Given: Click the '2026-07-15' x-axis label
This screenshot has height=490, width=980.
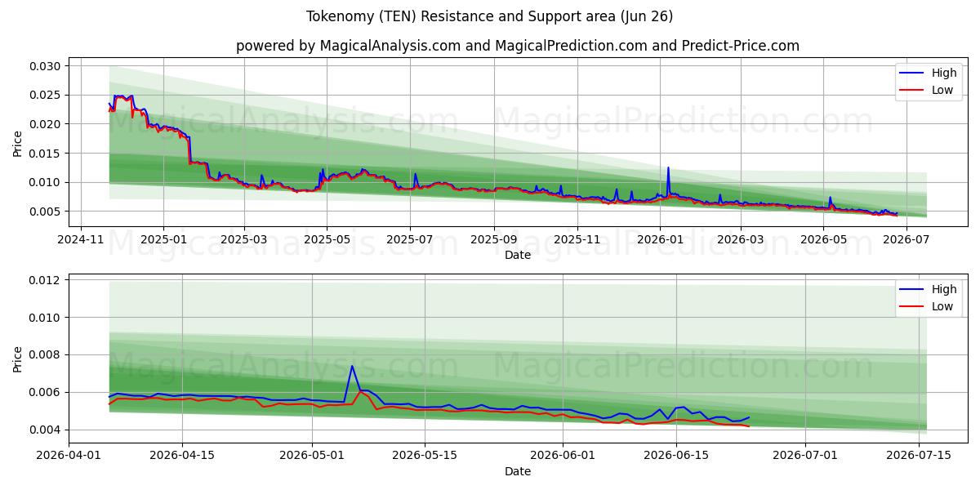Looking at the screenshot, I should pos(919,457).
